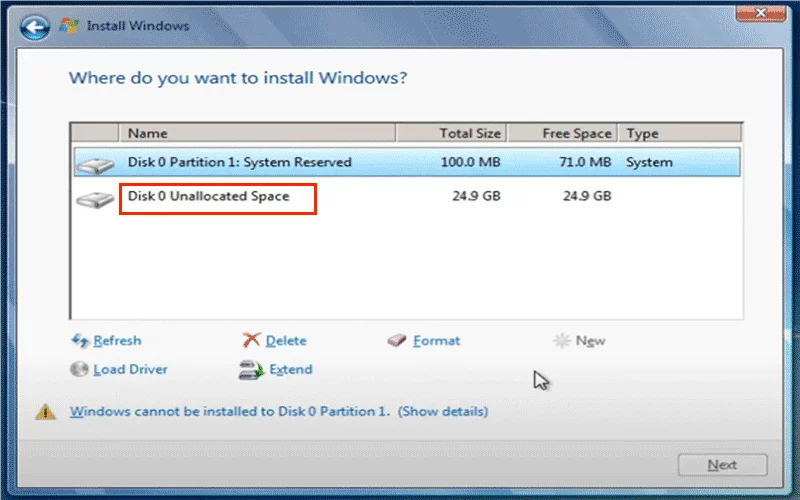Select Disk 0 Unallocated Space row
Viewport: 800px width, 500px height.
(407, 196)
